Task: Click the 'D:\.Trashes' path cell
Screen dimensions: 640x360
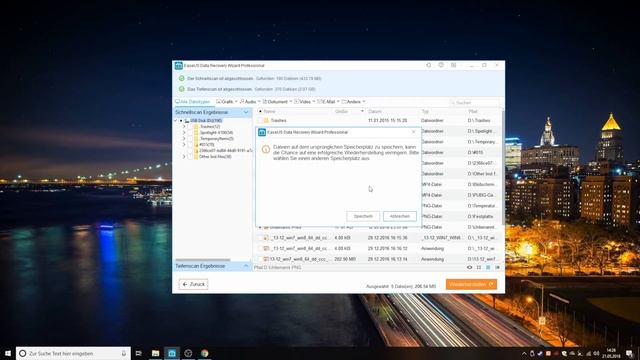Action: click(x=479, y=120)
